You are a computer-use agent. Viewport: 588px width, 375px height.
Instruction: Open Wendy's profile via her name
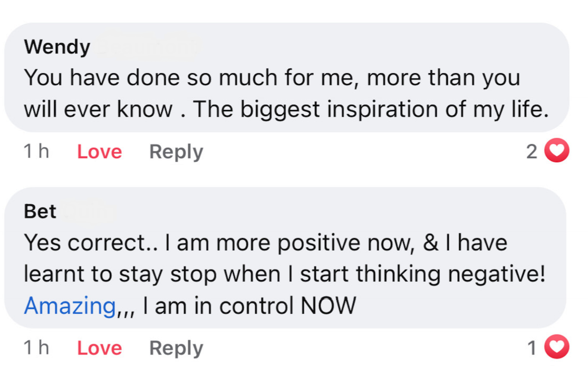tap(57, 47)
